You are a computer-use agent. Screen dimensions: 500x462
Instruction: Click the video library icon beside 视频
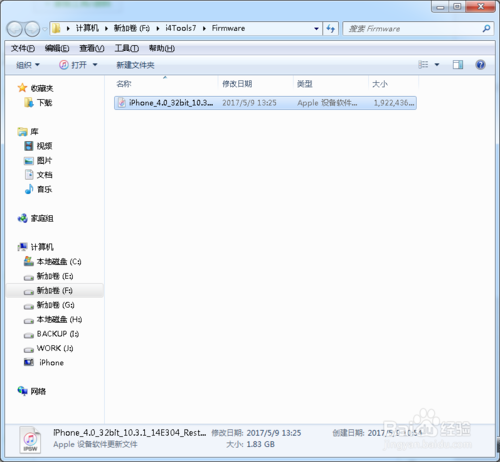pos(29,146)
